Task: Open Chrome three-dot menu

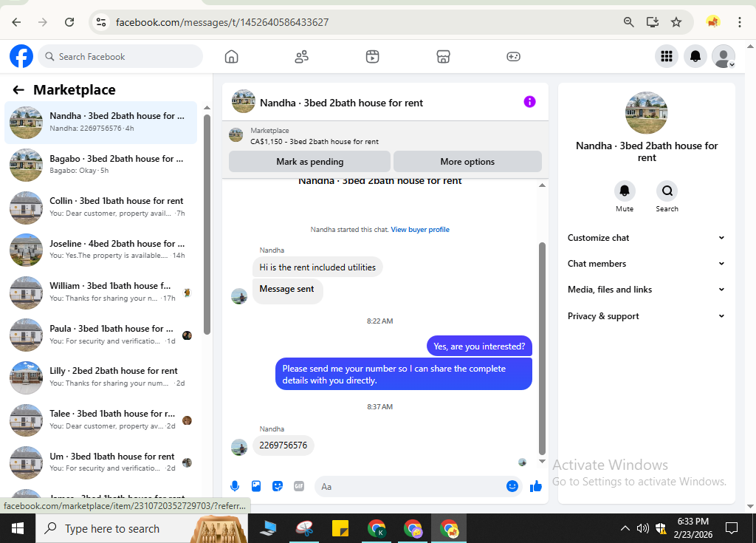Action: [739, 22]
